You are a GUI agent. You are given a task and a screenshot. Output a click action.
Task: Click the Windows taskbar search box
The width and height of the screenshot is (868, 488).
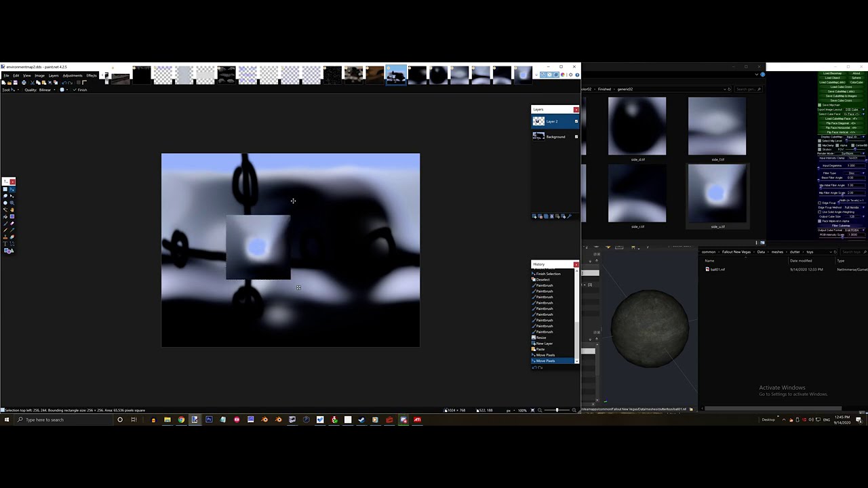pyautogui.click(x=64, y=420)
